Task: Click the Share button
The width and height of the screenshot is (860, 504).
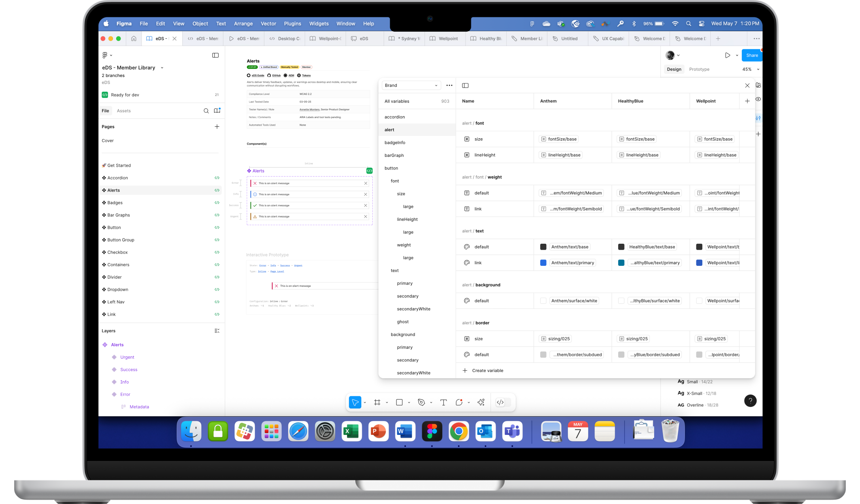Action: [752, 55]
